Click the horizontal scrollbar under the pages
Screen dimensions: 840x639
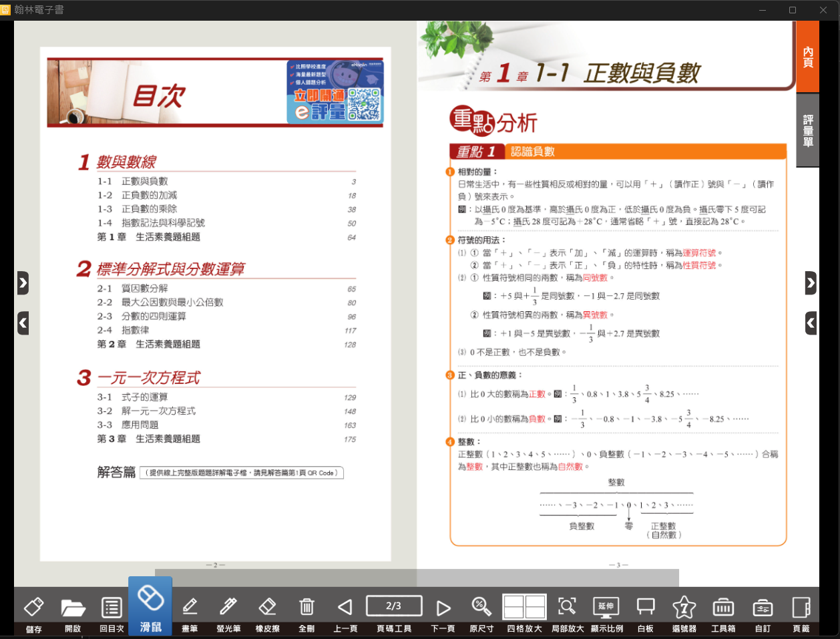pos(417,578)
